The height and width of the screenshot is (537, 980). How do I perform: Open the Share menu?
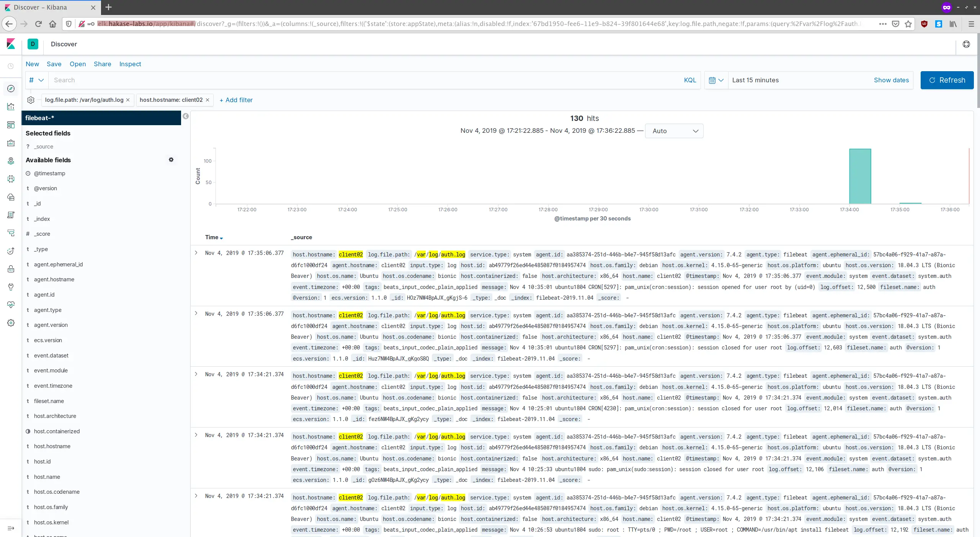(102, 64)
